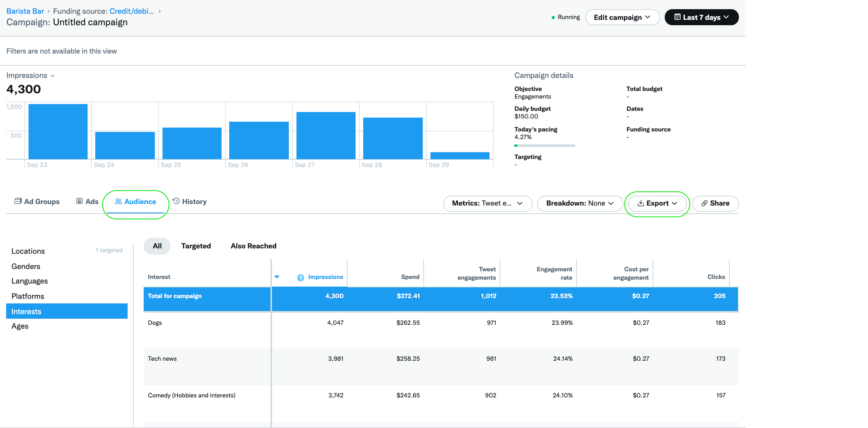Click the chevron after Barista Bar breadcrumb
Viewport: 868px width, 428px height.
(49, 11)
